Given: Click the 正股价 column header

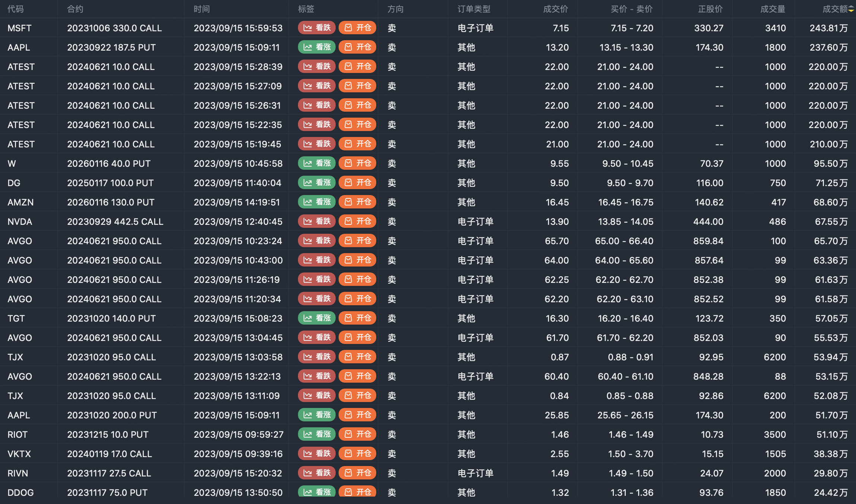Looking at the screenshot, I should click(710, 9).
